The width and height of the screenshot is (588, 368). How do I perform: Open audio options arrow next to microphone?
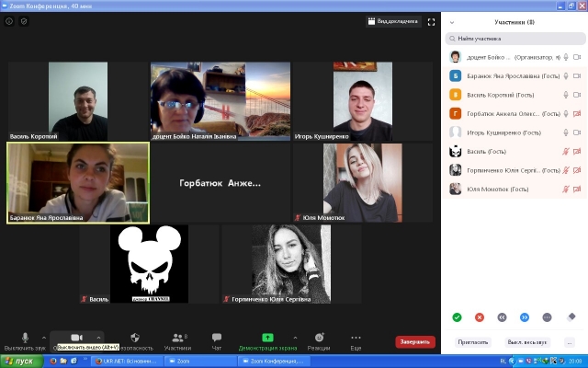[x=44, y=338]
